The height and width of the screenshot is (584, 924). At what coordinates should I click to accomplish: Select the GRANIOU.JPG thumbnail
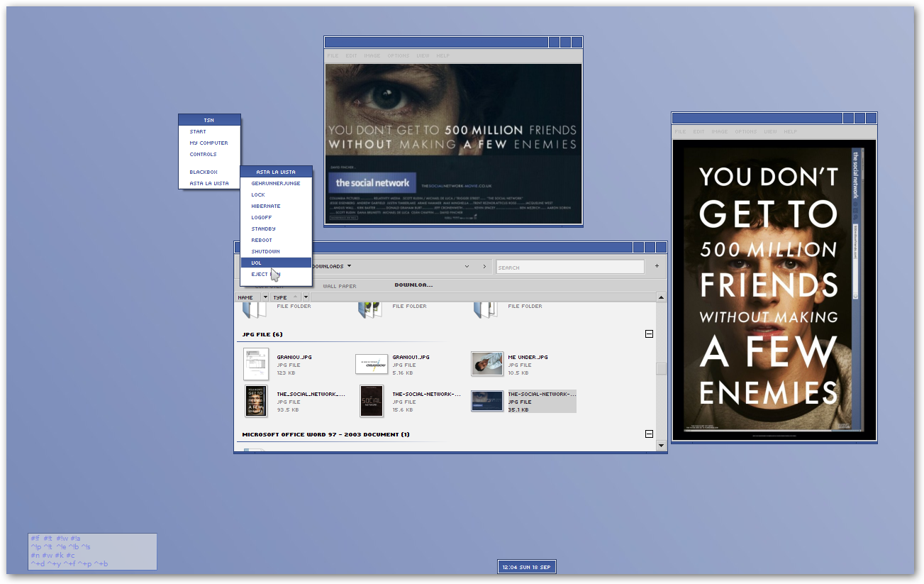pos(255,364)
